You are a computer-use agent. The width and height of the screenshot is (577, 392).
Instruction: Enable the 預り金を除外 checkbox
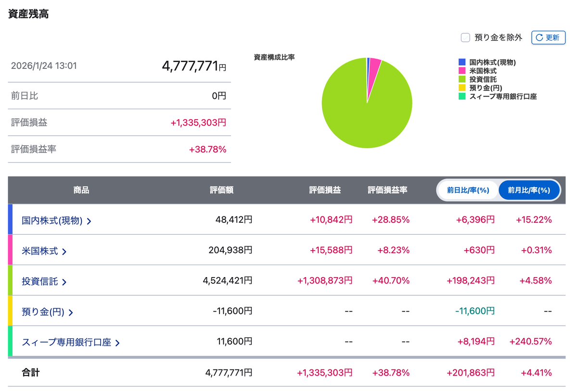465,37
